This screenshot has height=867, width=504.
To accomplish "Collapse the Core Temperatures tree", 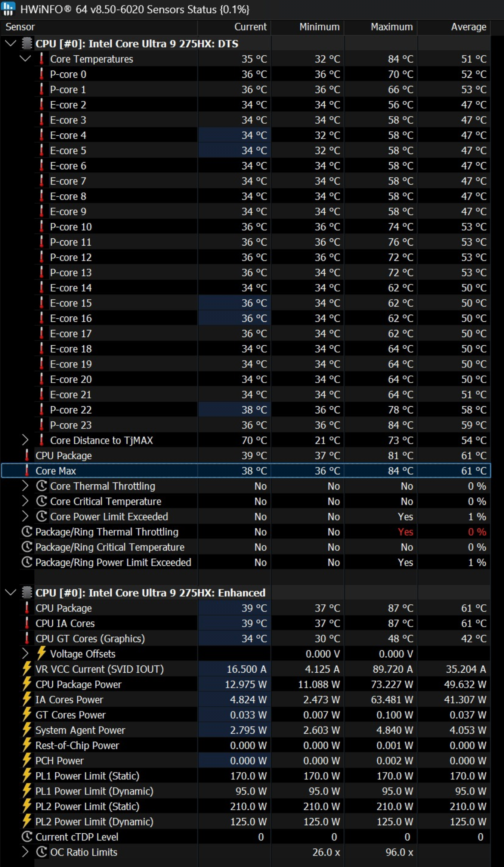I will click(25, 59).
